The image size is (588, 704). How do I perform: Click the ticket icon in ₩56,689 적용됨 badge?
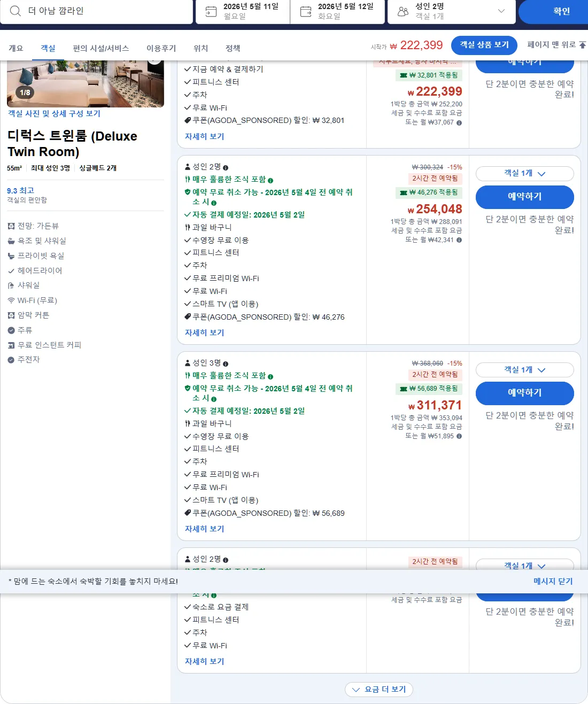pyautogui.click(x=404, y=389)
